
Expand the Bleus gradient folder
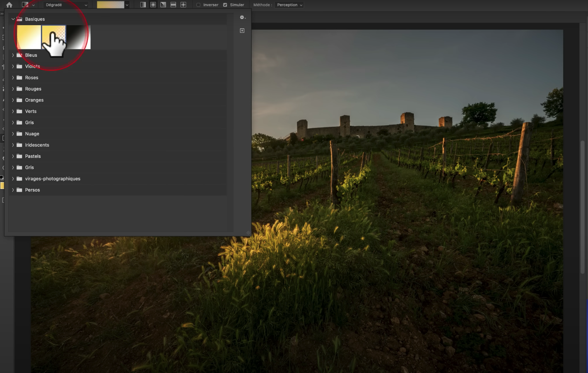pyautogui.click(x=13, y=55)
